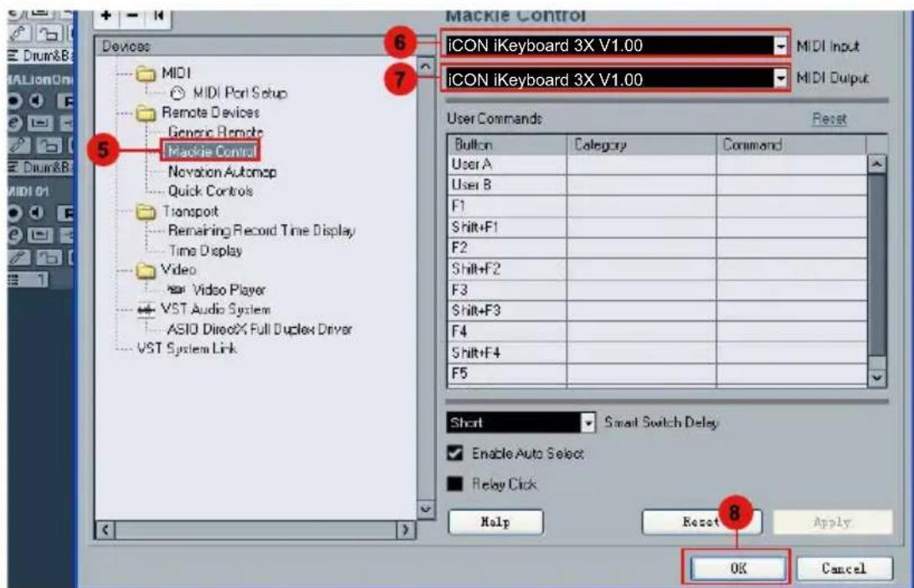Open the Smart Switch Delay dropdown
Viewport: 914px width, 588px height.
click(x=588, y=422)
